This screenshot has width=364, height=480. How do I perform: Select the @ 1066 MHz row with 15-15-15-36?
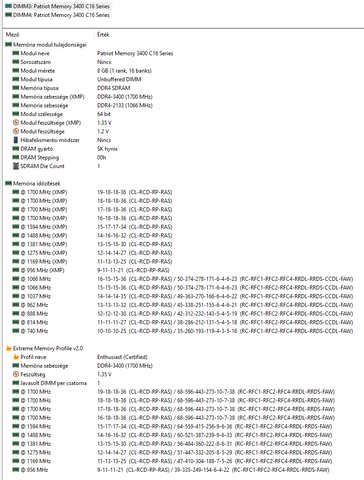183,287
